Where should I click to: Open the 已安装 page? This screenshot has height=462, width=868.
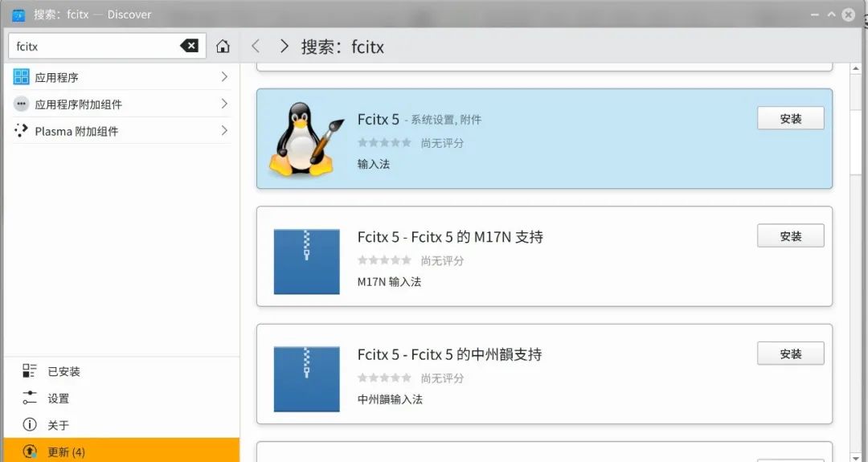tap(121, 370)
